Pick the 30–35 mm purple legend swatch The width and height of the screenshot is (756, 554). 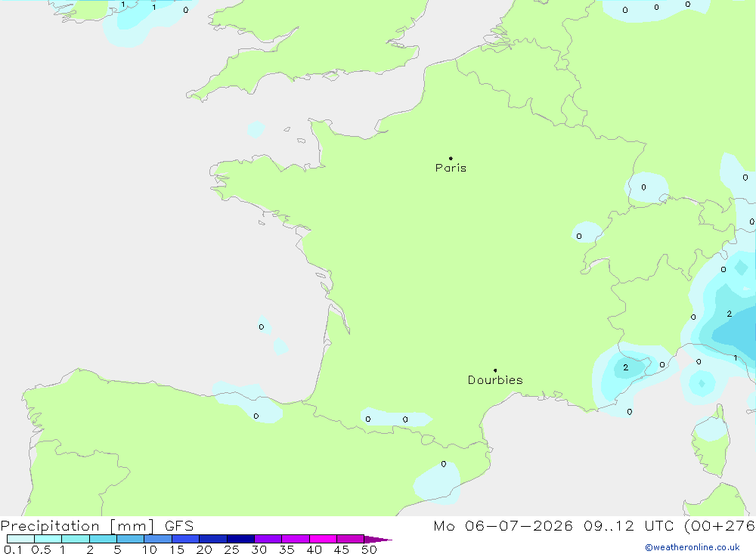pyautogui.click(x=268, y=539)
